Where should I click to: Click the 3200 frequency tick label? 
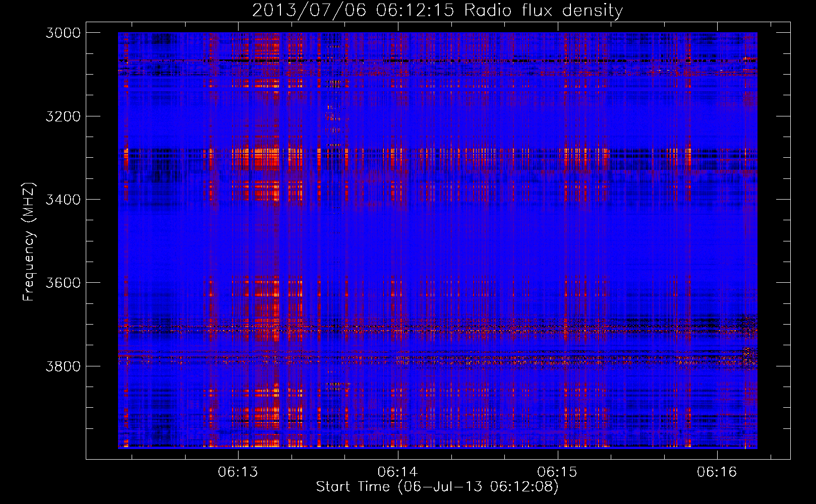(x=63, y=116)
